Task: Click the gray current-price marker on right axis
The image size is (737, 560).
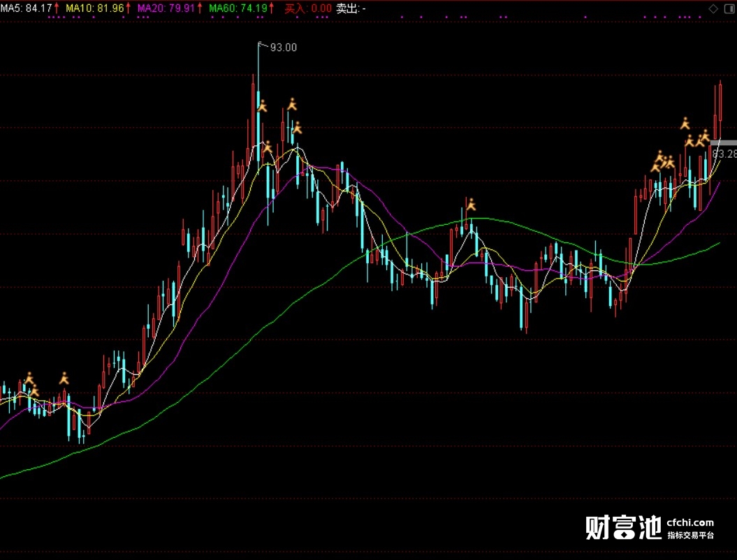Action: tap(723, 142)
